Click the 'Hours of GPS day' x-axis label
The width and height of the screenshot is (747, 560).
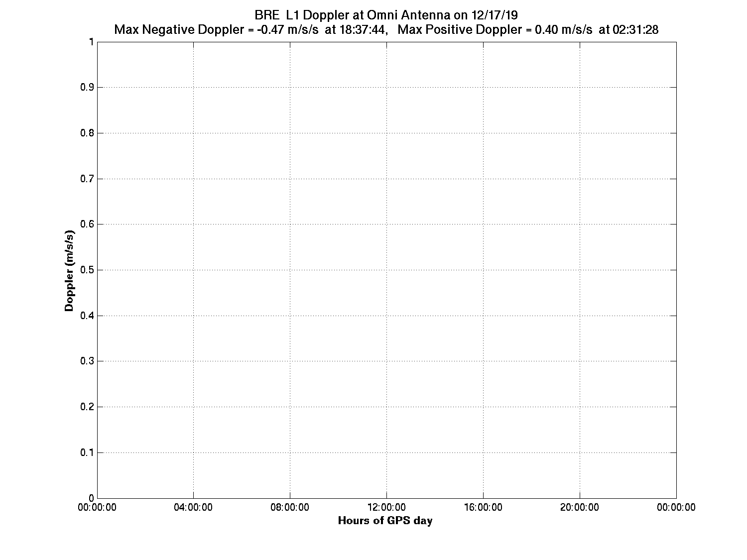[x=385, y=521]
